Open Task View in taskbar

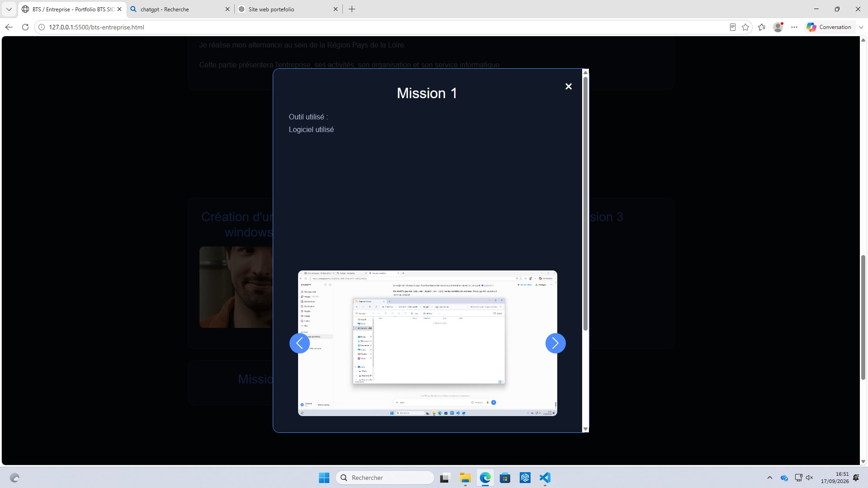[x=445, y=478]
